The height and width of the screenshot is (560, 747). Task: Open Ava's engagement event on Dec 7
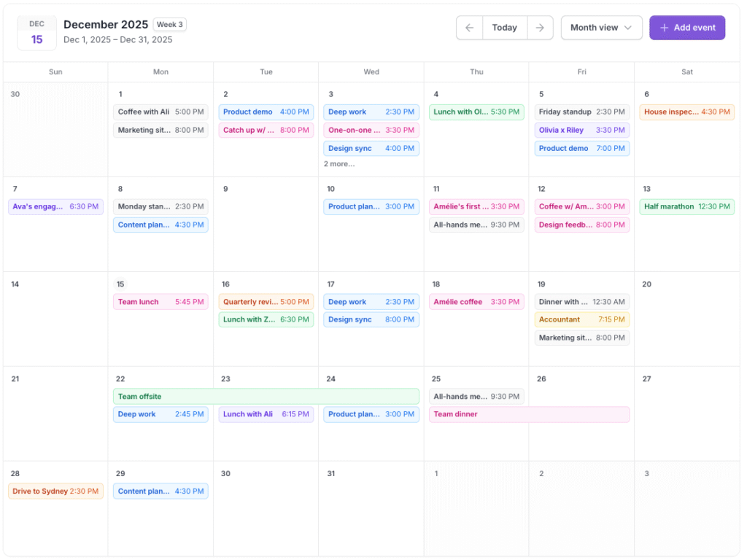coord(55,207)
